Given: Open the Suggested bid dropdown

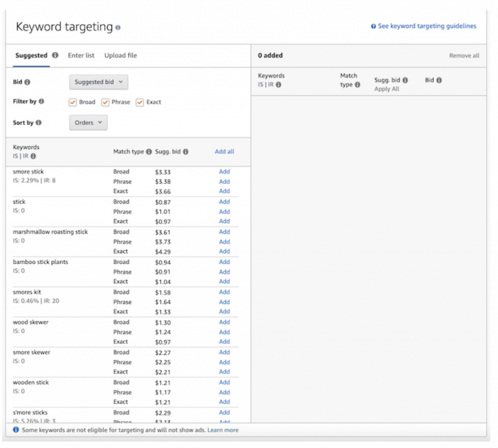Looking at the screenshot, I should coord(99,82).
